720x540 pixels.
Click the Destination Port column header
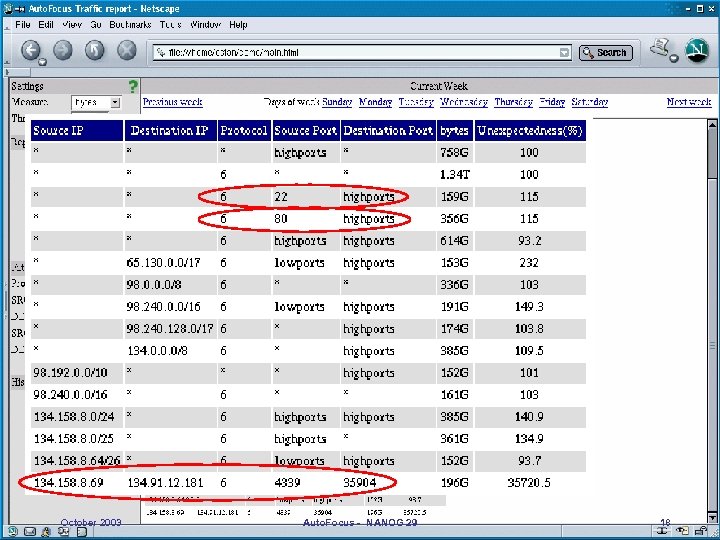click(388, 131)
